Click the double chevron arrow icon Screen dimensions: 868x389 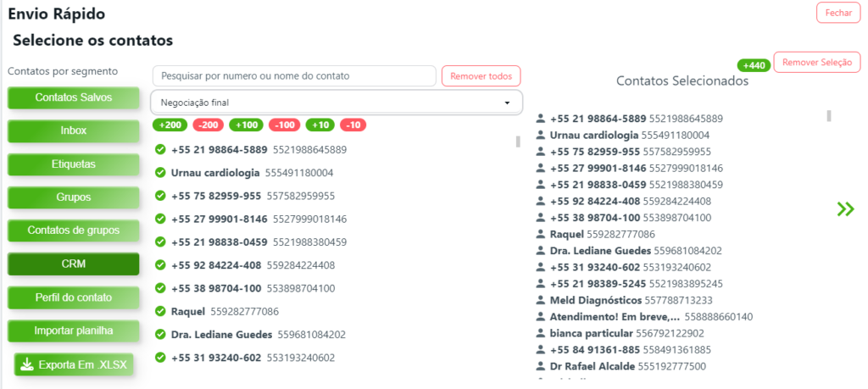tap(844, 208)
